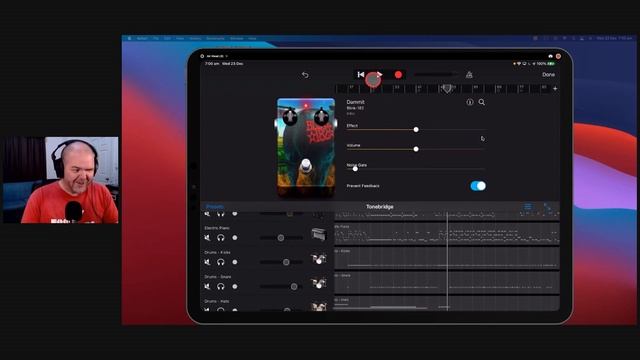Click the playhead marker on the ruler
This screenshot has width=640, height=360.
tap(447, 89)
